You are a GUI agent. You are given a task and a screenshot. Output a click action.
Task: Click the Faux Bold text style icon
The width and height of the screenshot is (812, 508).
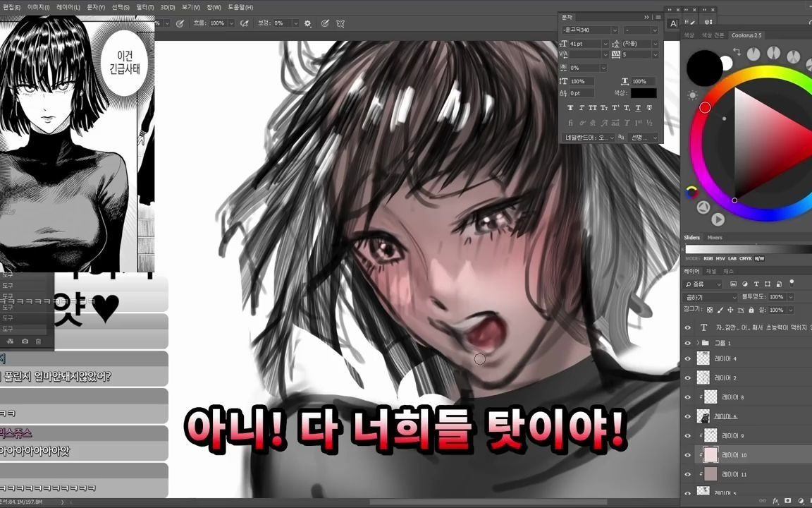570,108
